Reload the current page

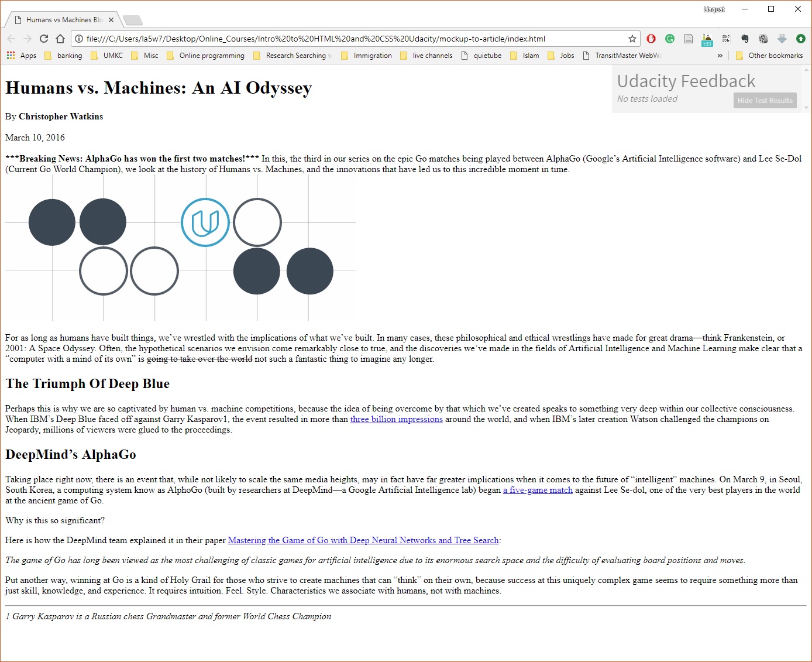coord(44,39)
